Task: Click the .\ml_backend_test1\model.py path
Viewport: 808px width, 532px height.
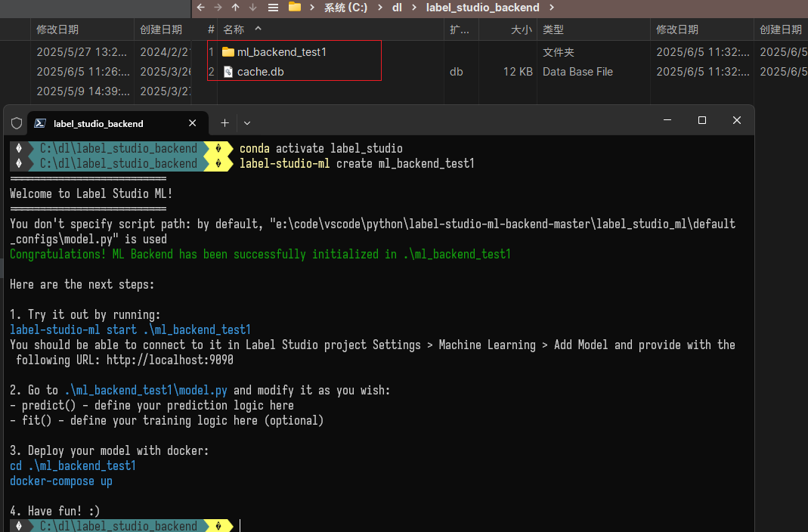Action: 146,391
